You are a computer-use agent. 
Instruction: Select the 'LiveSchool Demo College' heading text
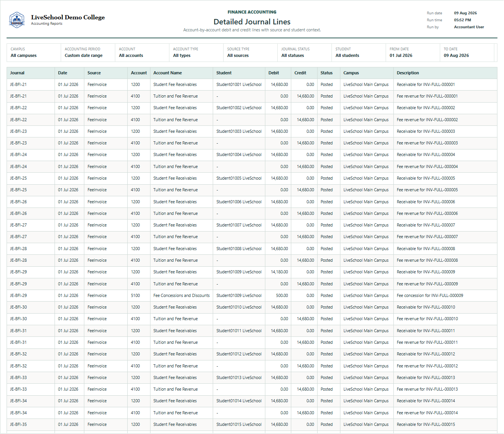tap(68, 17)
